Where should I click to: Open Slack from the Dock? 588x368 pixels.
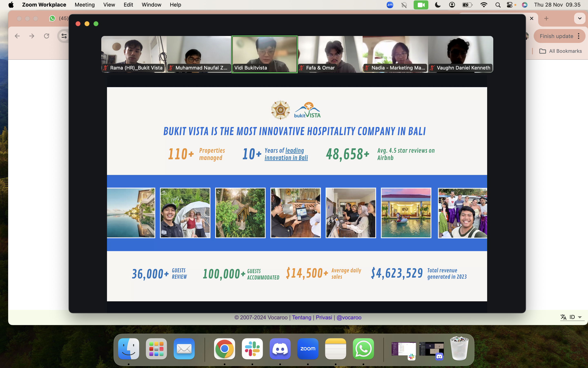coord(252,349)
